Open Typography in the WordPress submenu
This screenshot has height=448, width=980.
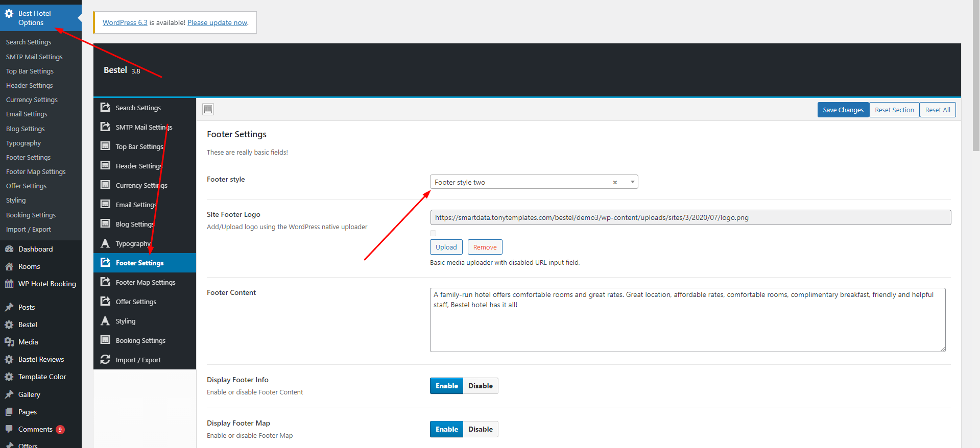(x=23, y=143)
